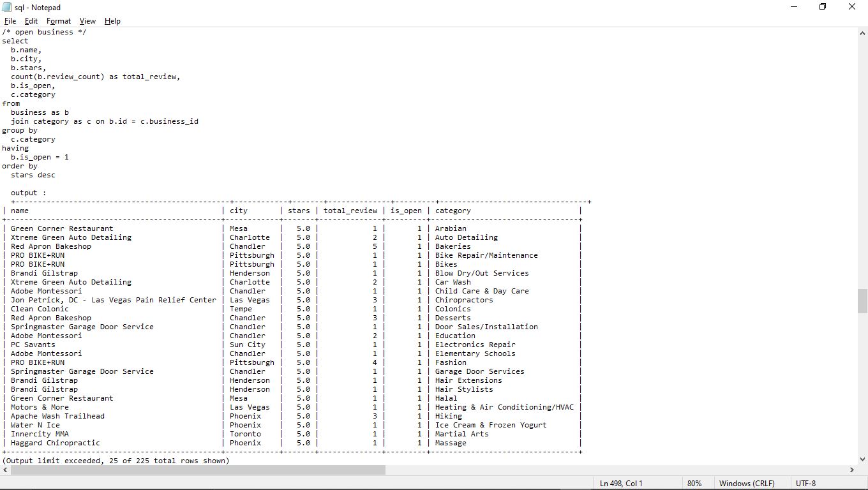Viewport: 868px width, 490px height.
Task: Click the 'group by' line
Action: click(20, 130)
